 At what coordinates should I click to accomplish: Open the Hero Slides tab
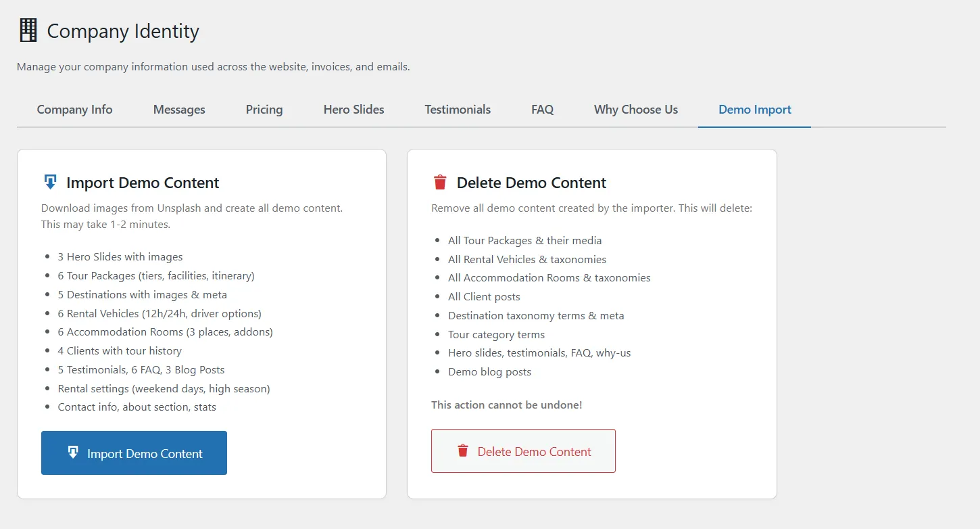pos(353,110)
